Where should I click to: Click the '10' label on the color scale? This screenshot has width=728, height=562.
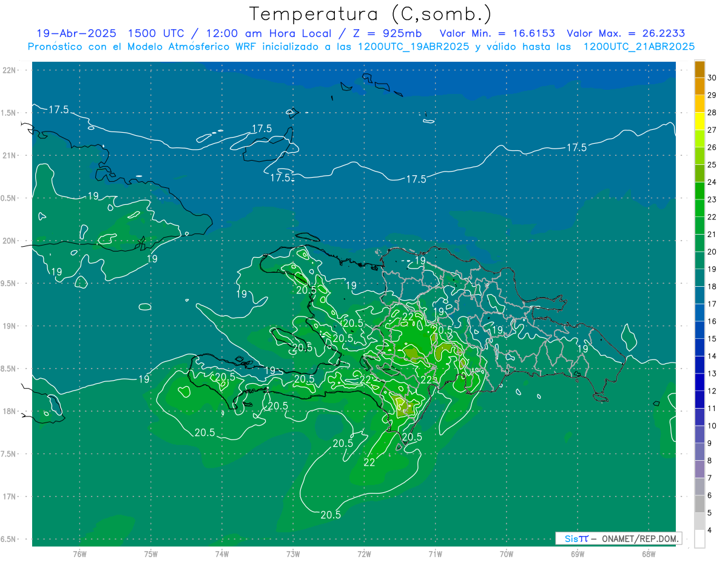tap(712, 426)
